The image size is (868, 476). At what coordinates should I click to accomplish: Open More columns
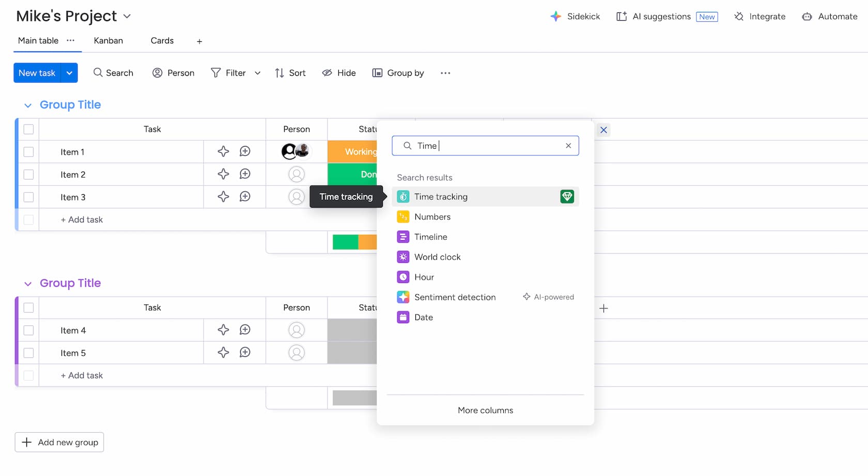[485, 410]
